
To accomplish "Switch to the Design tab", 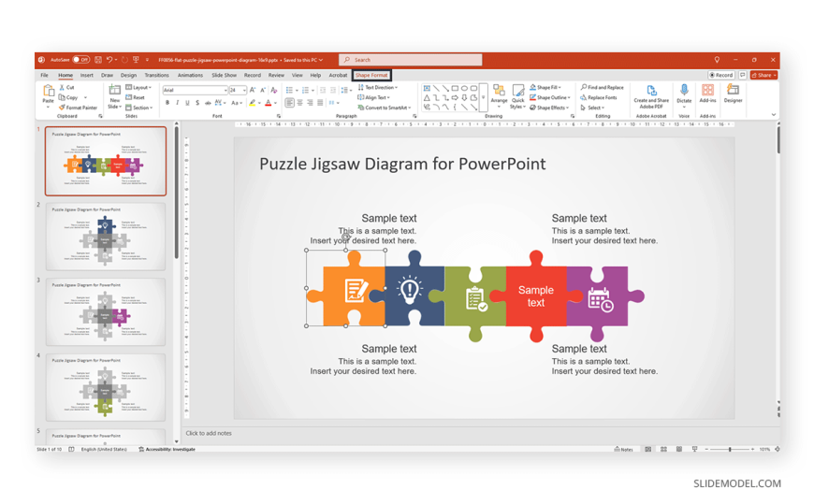I will click(x=128, y=75).
